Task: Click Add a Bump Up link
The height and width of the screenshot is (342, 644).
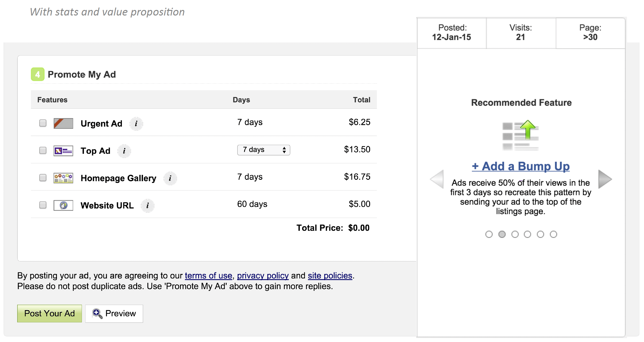Action: [520, 166]
